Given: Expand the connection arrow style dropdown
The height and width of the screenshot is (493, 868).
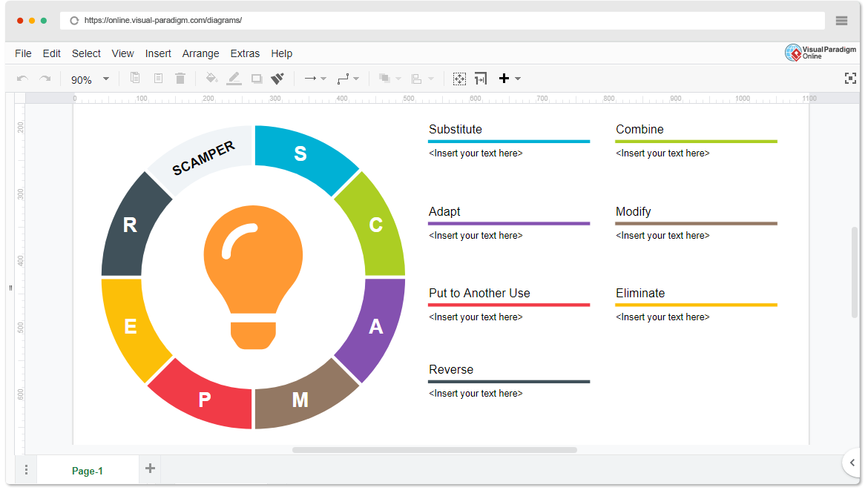Looking at the screenshot, I should click(x=324, y=79).
